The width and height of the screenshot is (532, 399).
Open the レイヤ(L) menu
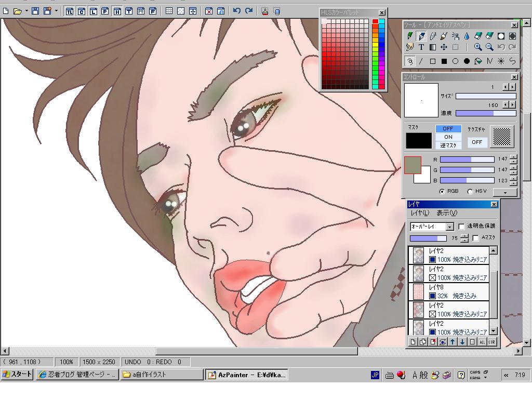click(x=420, y=213)
